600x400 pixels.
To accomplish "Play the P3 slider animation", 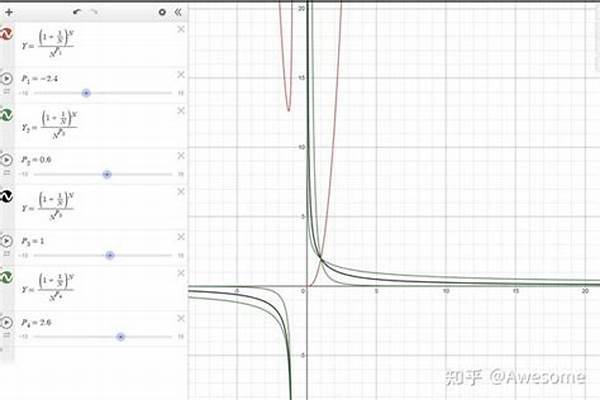I will click(x=6, y=241).
